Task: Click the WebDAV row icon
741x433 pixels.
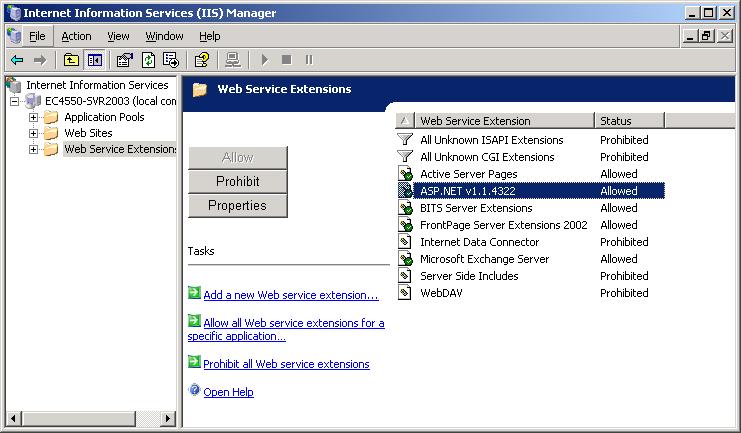Action: click(x=405, y=293)
